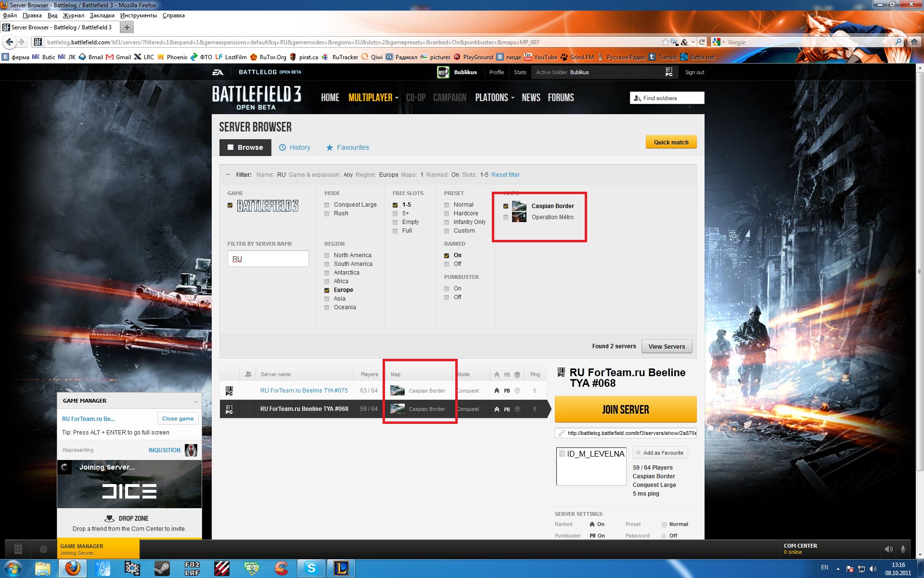Minimize the Game Manager panel
The image size is (924, 578).
click(x=195, y=401)
